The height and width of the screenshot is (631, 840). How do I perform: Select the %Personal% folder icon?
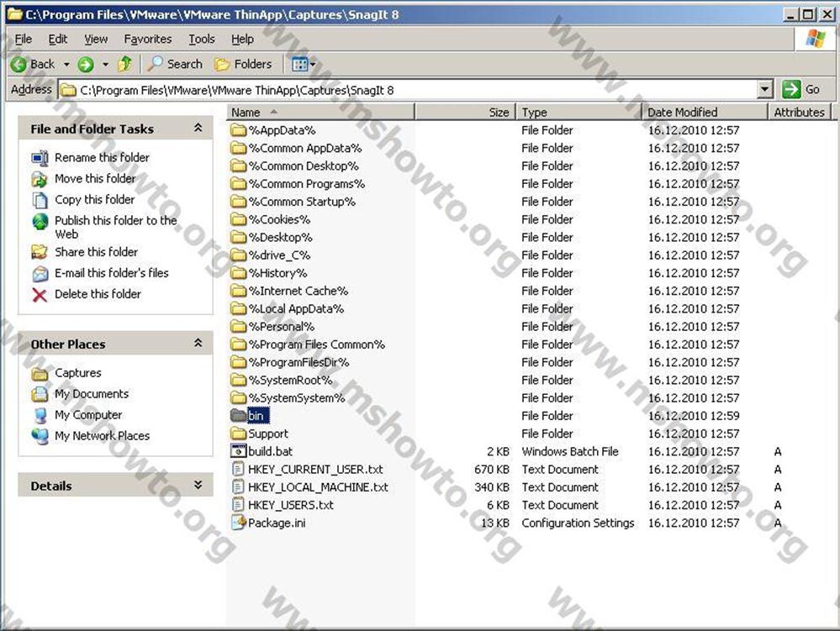[239, 327]
